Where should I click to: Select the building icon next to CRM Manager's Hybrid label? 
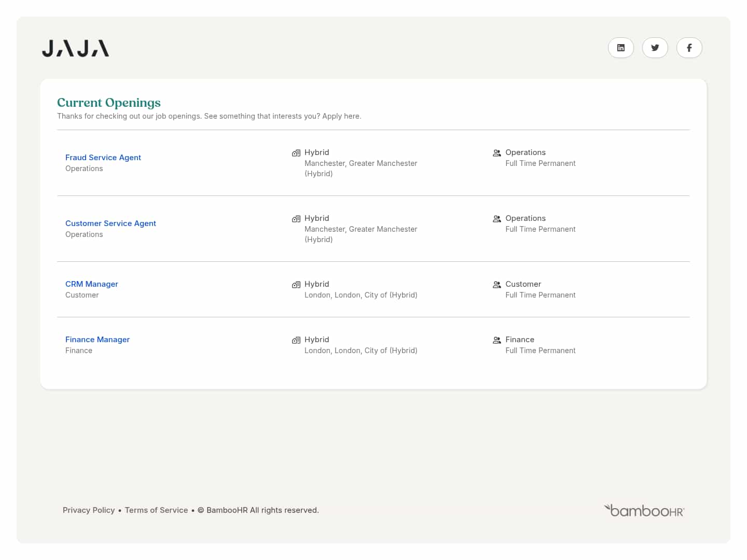coord(296,285)
